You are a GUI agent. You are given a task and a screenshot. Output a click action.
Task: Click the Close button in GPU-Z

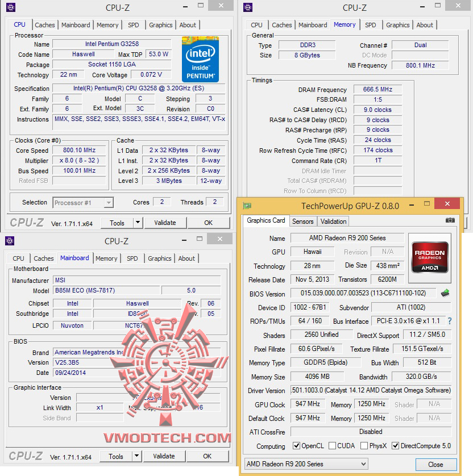[435, 465]
